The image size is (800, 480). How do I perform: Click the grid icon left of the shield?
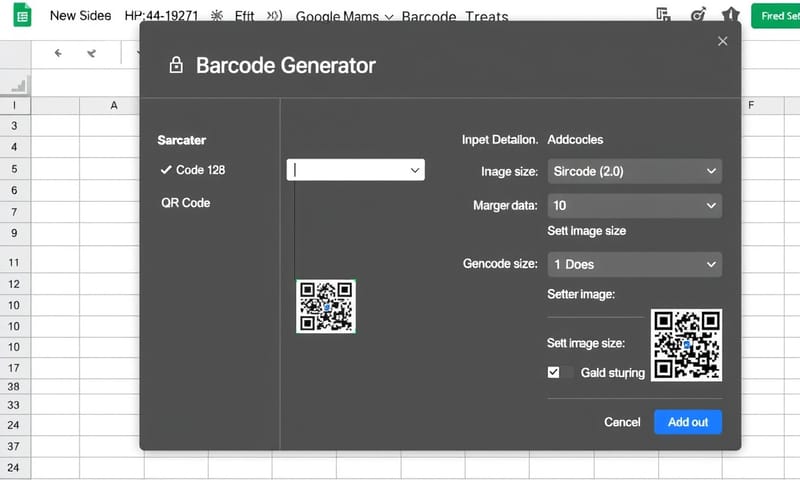click(x=662, y=16)
